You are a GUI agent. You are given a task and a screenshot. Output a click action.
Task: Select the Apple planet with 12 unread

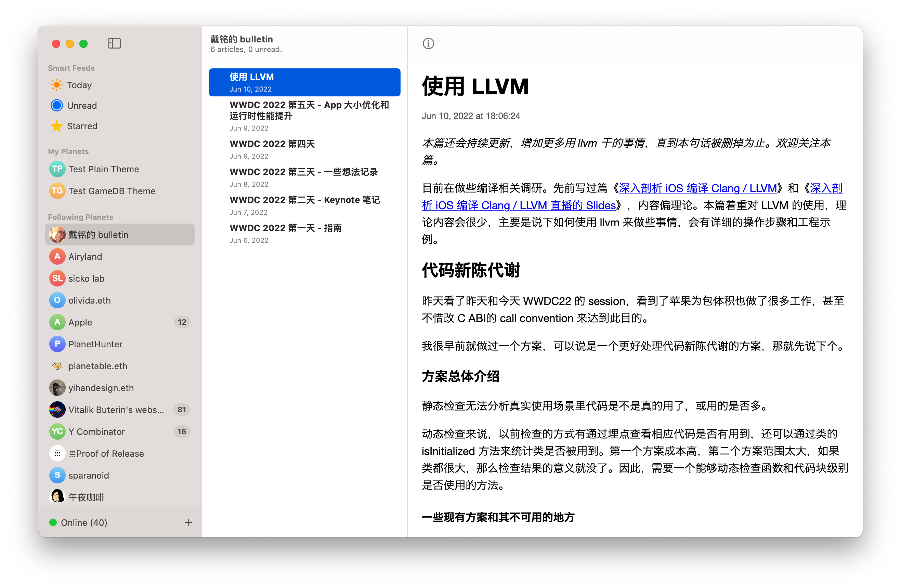[80, 322]
